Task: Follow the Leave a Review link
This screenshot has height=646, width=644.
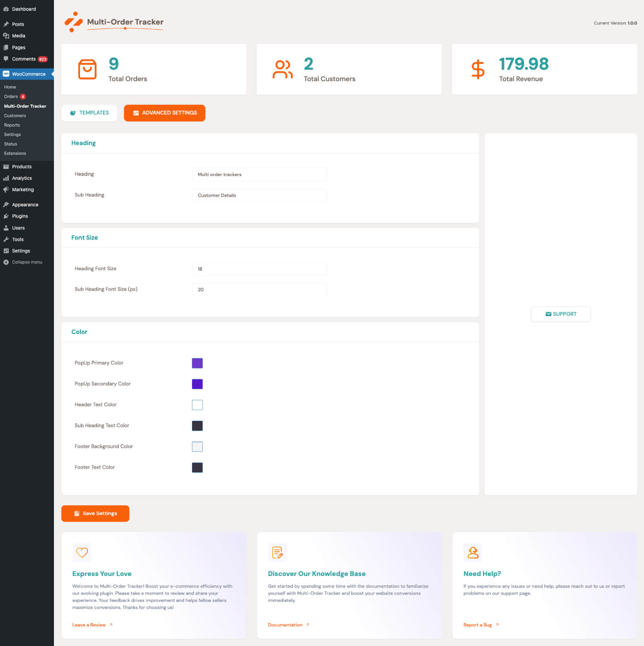Action: (x=93, y=625)
